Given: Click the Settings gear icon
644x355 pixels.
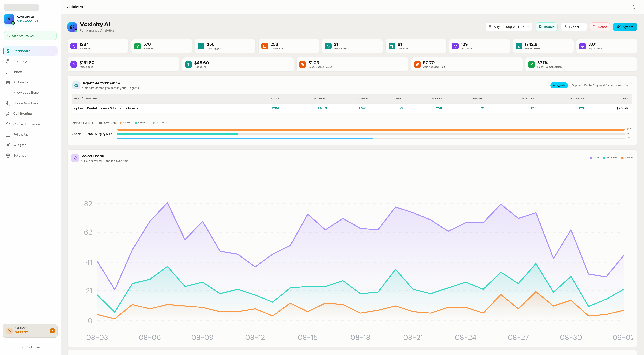Looking at the screenshot, I should coord(8,156).
